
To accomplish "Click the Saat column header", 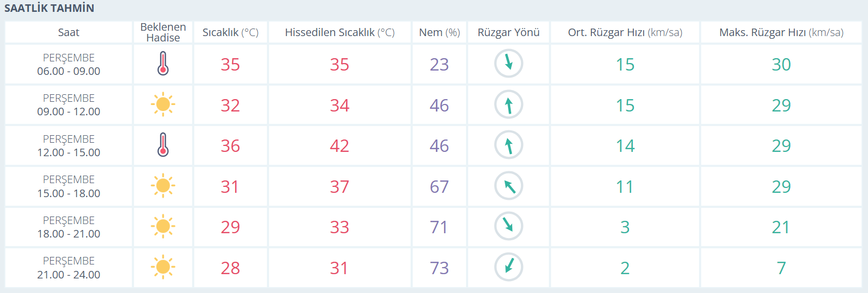I will (x=68, y=32).
